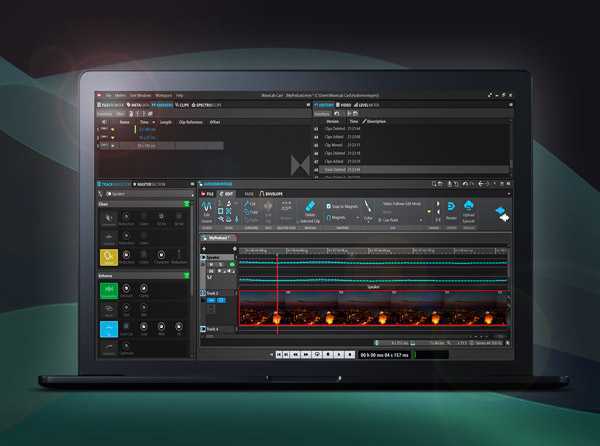Enable the Snap to Magnets checkbox
Screen dimensions: 600x446
click(x=328, y=206)
